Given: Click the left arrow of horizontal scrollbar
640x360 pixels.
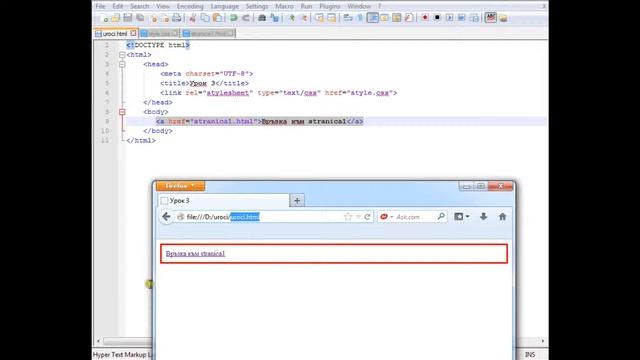Looking at the screenshot, I should pos(98,340).
